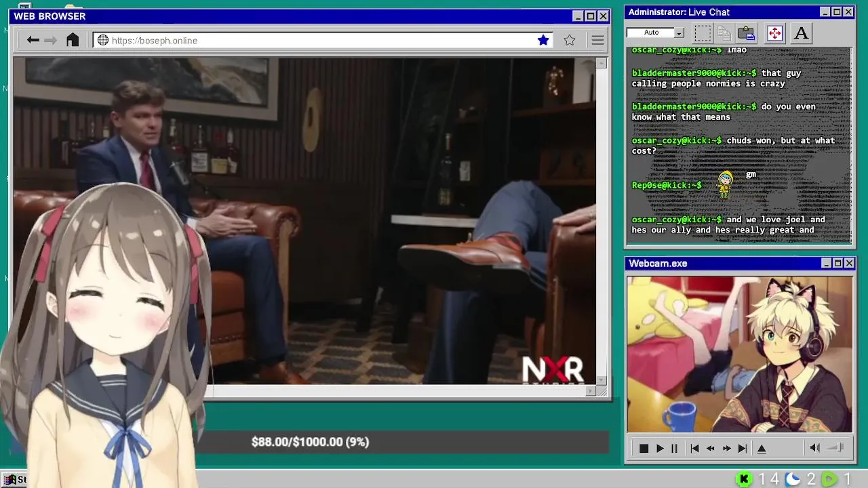Click the boseph.online address field
Image resolution: width=868 pixels, height=488 pixels.
coord(323,40)
